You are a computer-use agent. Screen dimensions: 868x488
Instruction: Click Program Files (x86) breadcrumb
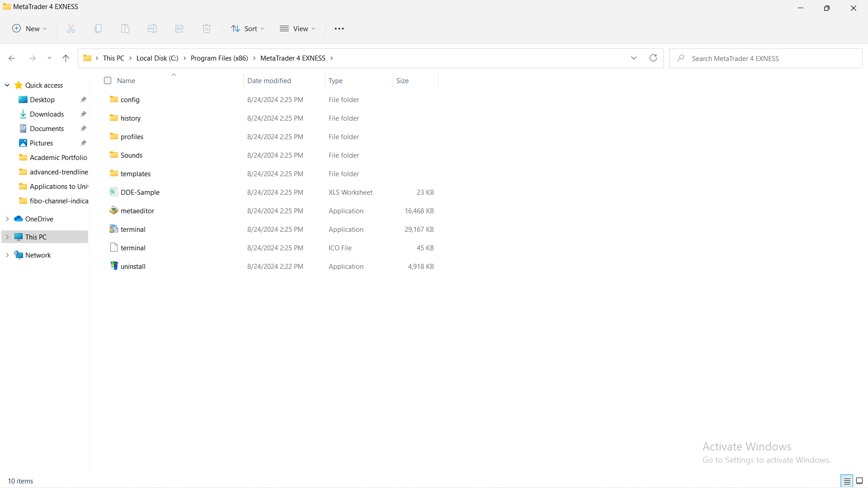coord(219,58)
